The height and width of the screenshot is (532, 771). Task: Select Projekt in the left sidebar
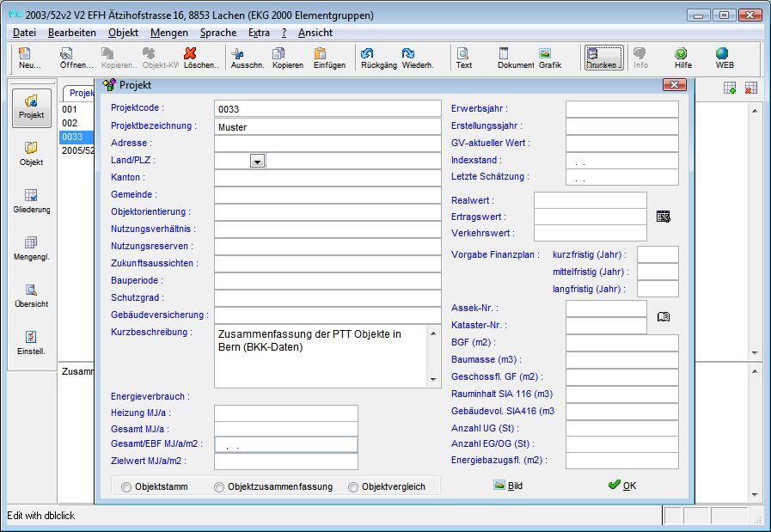[32, 107]
